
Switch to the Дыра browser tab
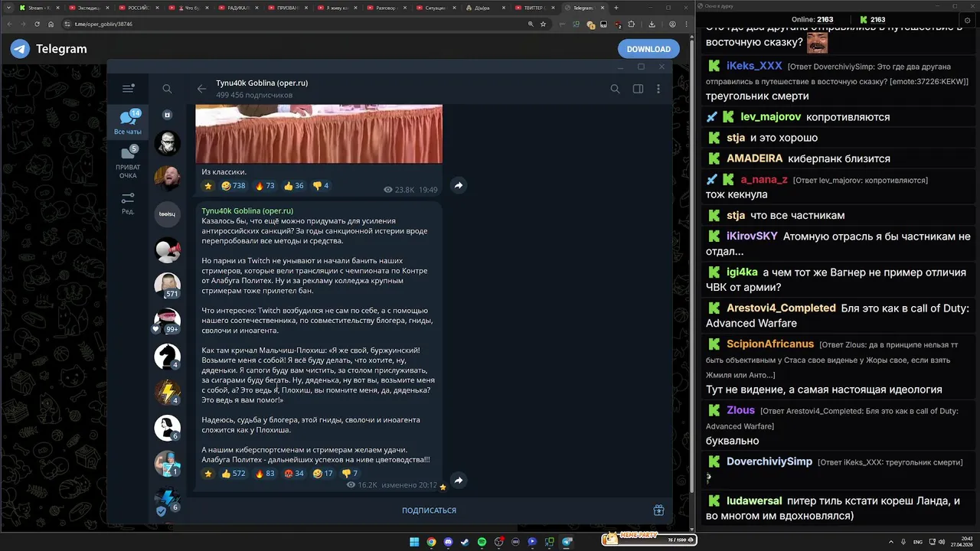486,8
